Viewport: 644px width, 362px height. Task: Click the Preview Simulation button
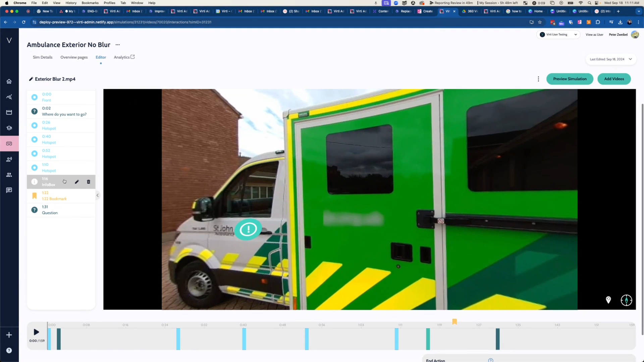(x=570, y=79)
